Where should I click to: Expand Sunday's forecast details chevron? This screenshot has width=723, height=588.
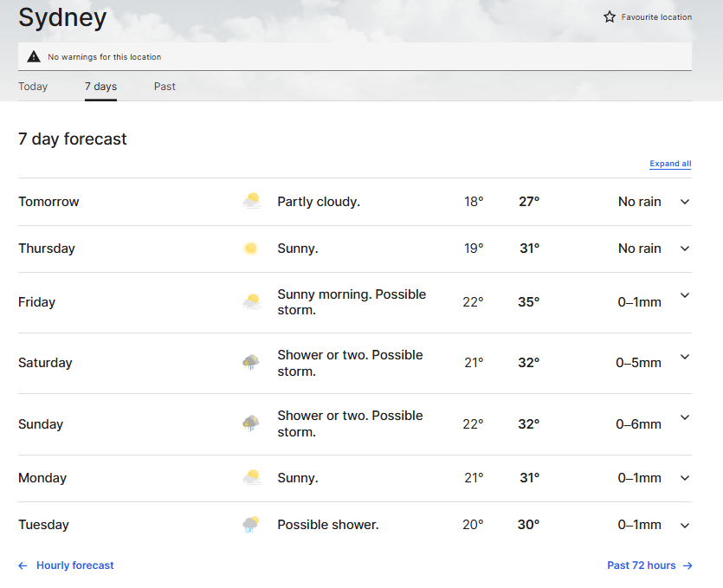685,417
